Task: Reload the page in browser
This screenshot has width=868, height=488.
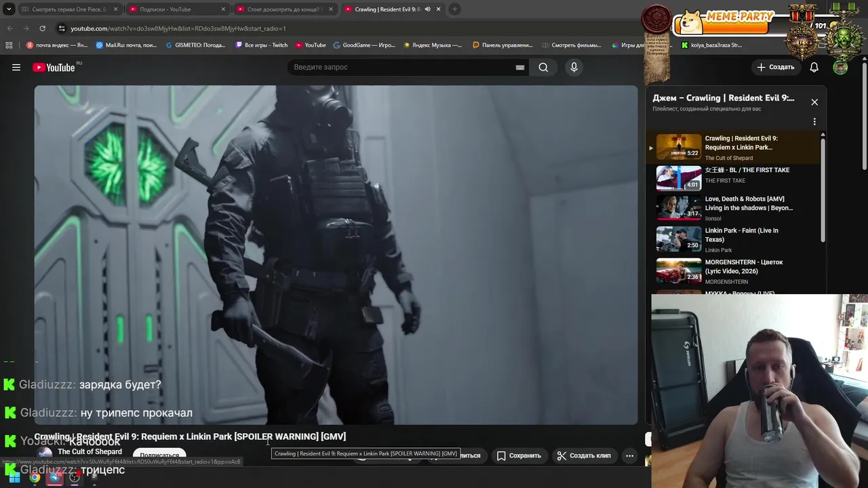Action: pyautogui.click(x=42, y=28)
